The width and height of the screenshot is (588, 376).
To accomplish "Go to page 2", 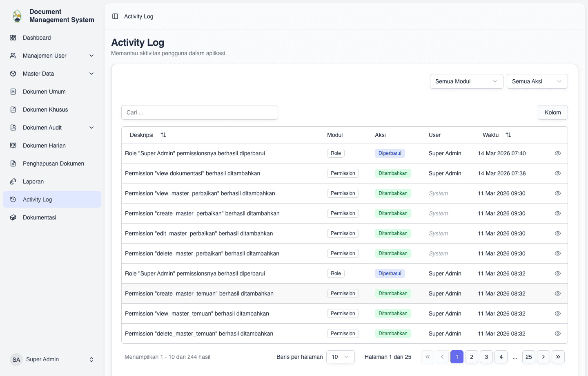I will click(472, 357).
